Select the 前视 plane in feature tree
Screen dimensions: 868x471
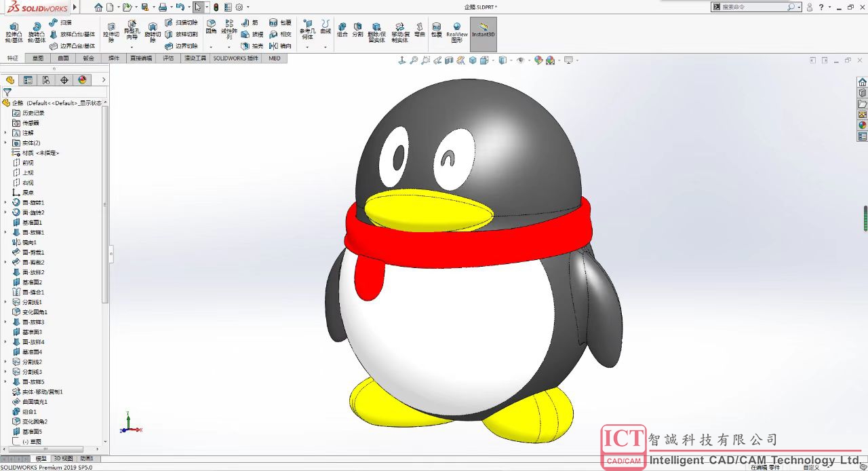(x=23, y=163)
